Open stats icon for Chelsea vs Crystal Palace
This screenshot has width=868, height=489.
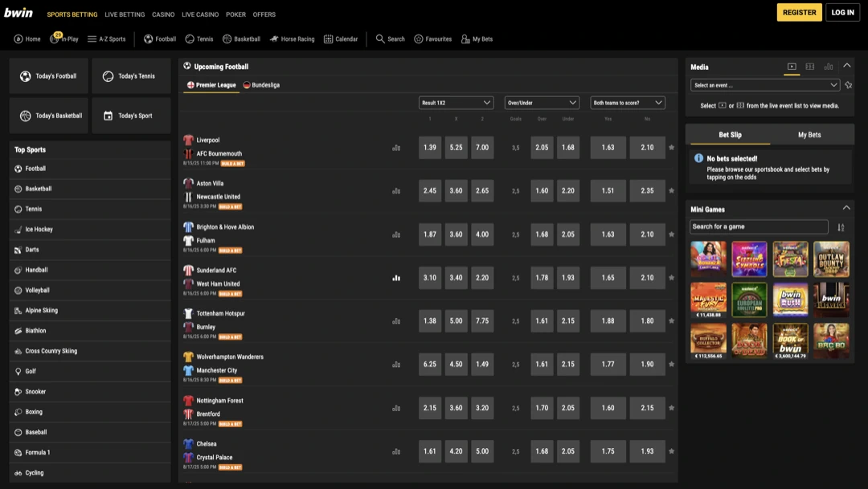(x=396, y=451)
